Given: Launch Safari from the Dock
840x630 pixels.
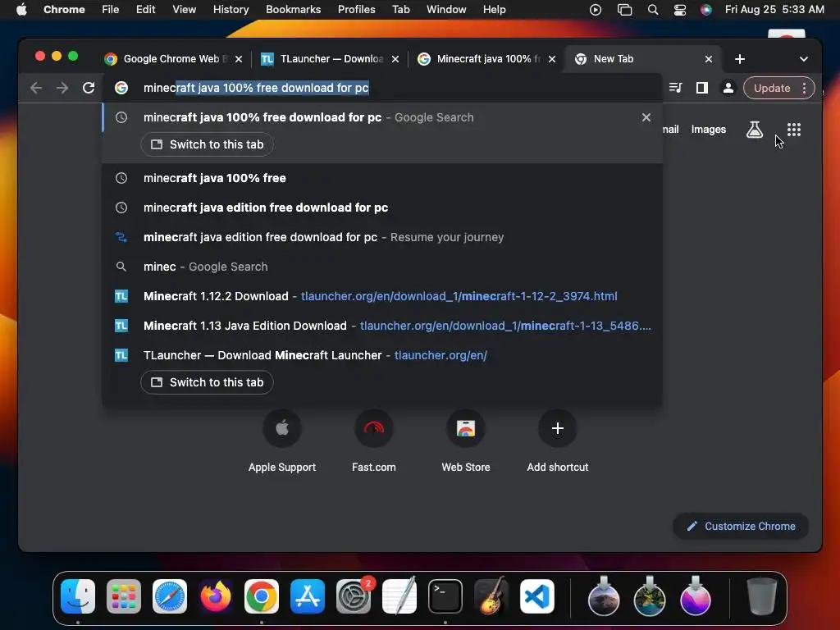Looking at the screenshot, I should tap(170, 596).
